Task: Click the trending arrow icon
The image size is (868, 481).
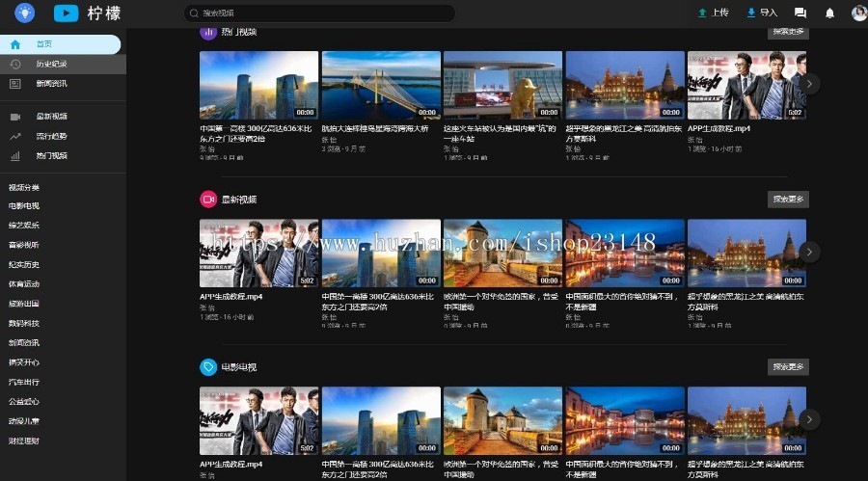Action: point(14,136)
